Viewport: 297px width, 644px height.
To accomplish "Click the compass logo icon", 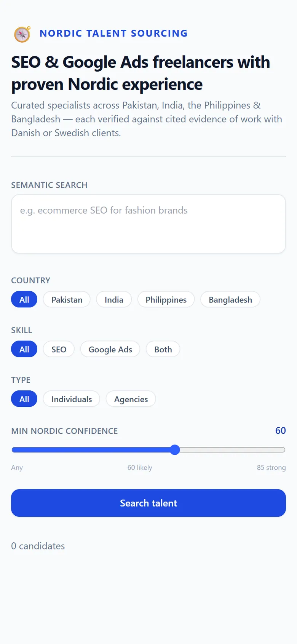I will [22, 34].
